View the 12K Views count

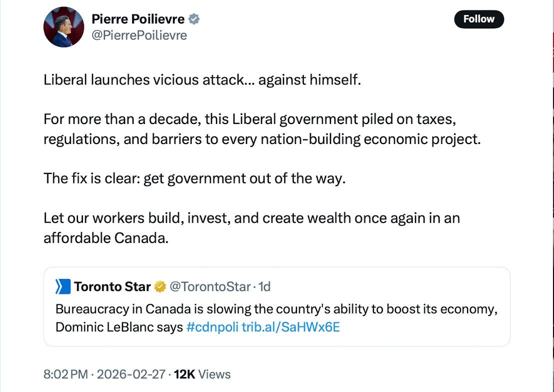(202, 374)
